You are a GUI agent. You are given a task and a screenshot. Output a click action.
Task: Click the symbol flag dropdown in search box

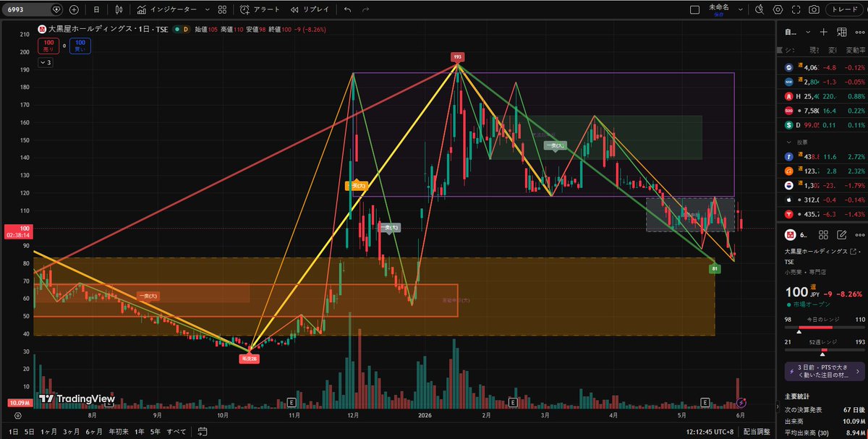(x=56, y=10)
